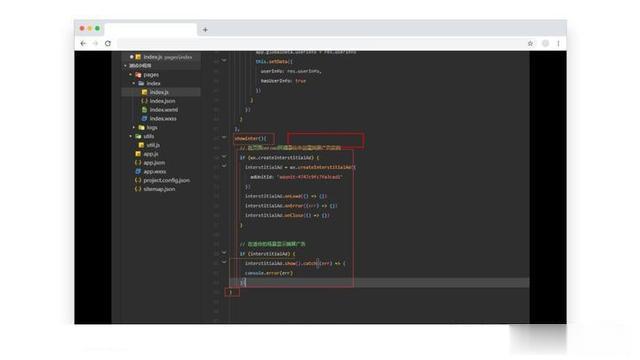
Task: Fold the if (interstitialAd) block
Action: tap(224, 253)
